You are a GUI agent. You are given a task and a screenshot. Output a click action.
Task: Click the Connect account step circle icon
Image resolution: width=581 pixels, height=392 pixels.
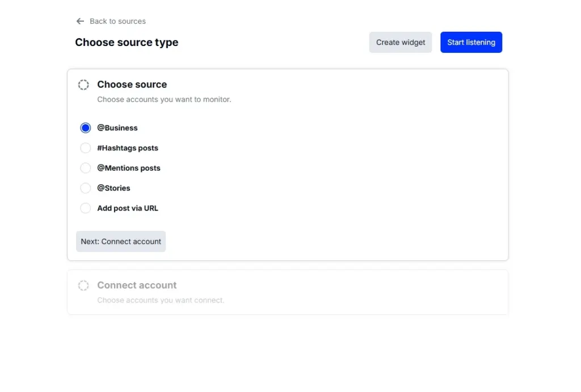83,285
